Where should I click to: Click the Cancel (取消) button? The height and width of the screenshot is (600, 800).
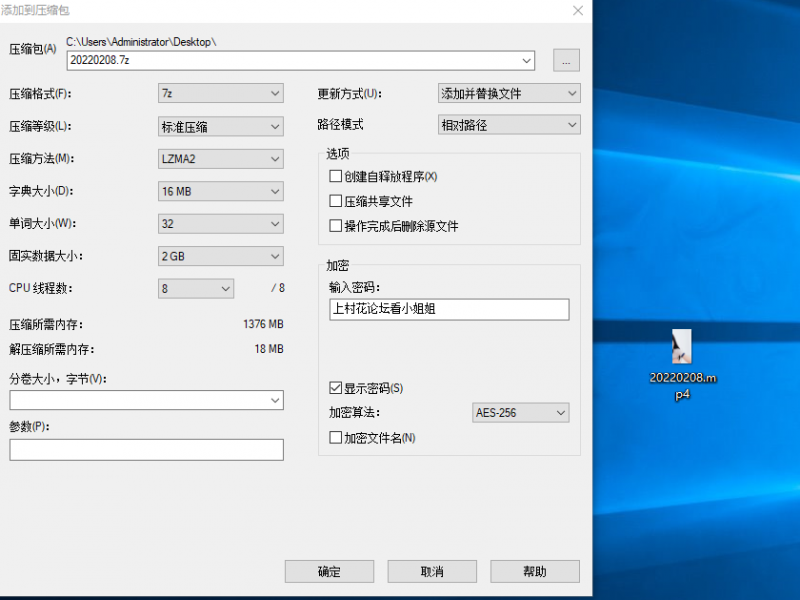(x=431, y=571)
